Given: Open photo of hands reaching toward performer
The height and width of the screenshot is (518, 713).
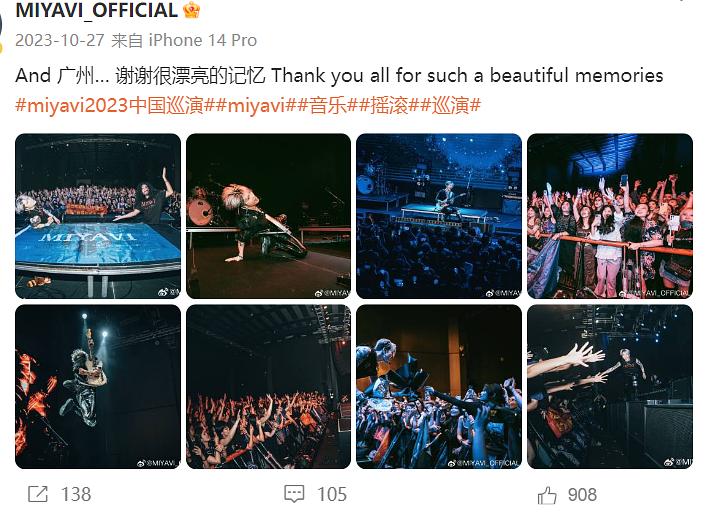Looking at the screenshot, I should tap(610, 387).
